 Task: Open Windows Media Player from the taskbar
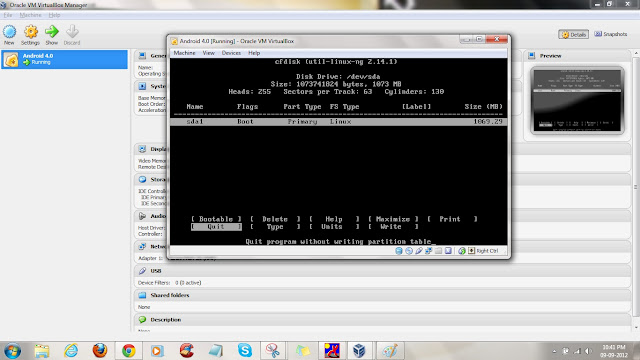point(157,351)
